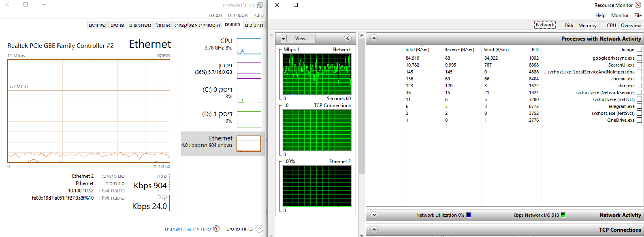Viewport: 644px width, 237px height.
Task: Open the memory (זיכרון) graph thumbnail
Action: pyautogui.click(x=249, y=71)
